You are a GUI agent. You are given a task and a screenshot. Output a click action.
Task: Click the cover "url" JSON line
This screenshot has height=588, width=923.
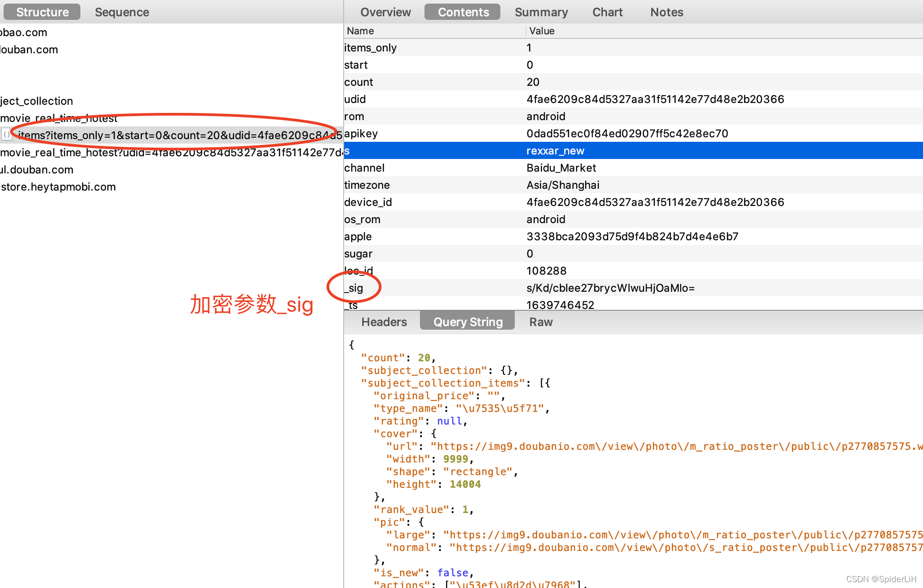point(654,446)
